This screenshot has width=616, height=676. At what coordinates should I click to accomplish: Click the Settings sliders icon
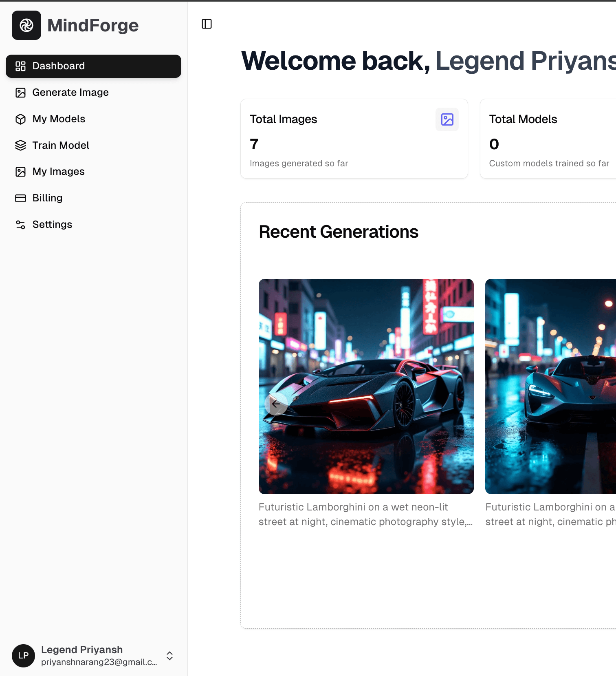tap(20, 225)
